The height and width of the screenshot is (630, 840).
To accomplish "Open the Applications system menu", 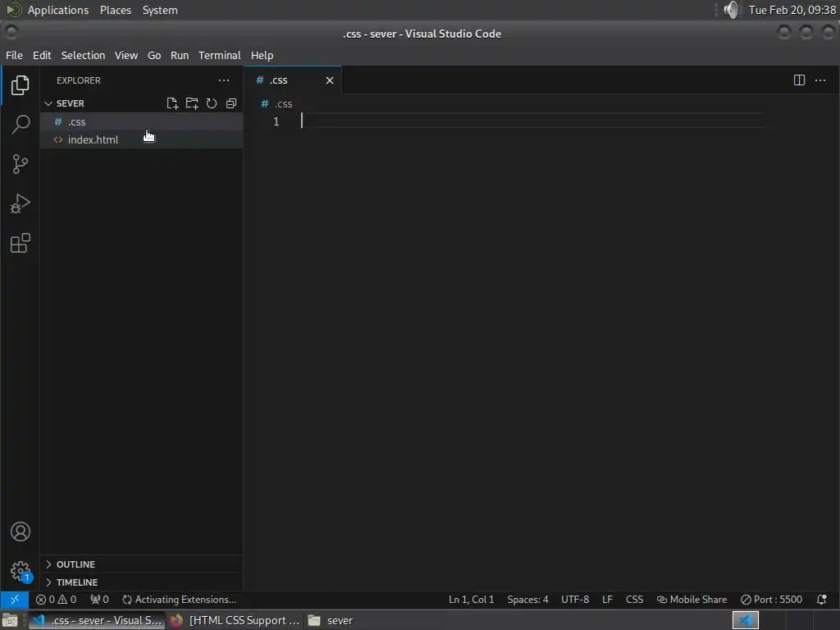I will [58, 10].
